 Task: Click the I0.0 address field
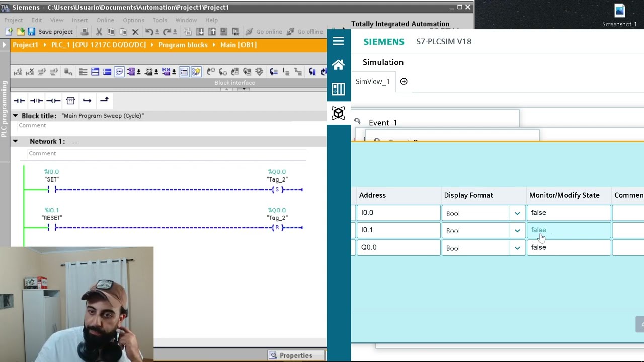398,213
